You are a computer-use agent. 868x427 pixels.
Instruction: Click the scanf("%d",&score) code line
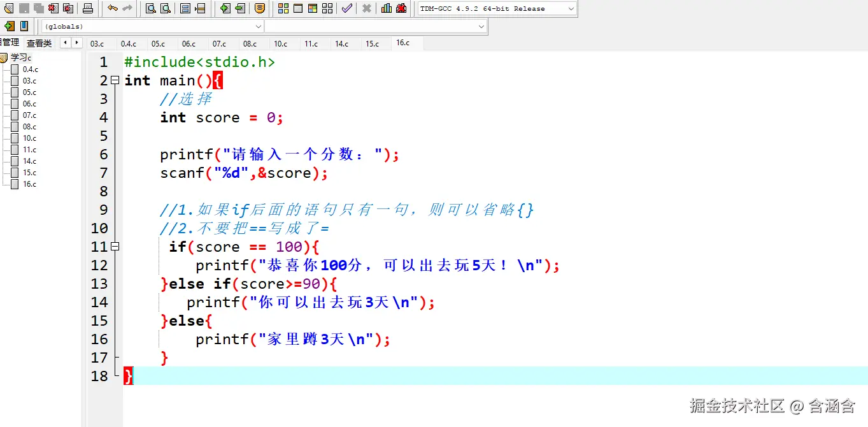pyautogui.click(x=245, y=173)
